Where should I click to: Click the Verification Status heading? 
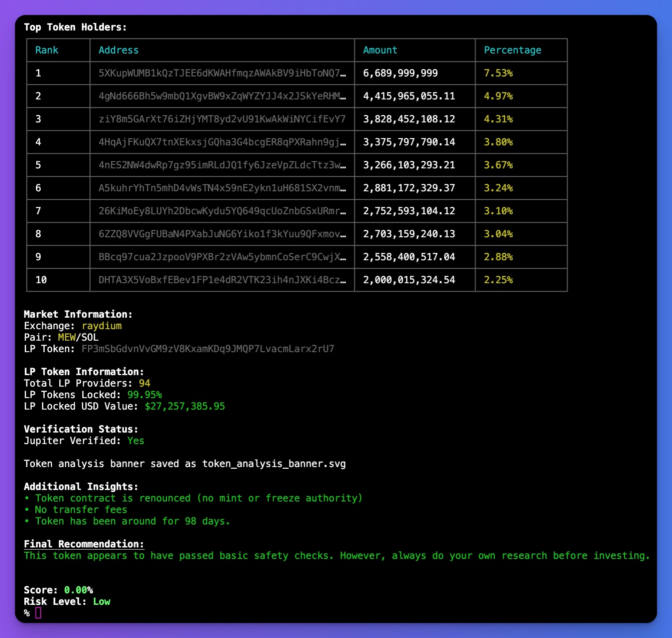81,429
